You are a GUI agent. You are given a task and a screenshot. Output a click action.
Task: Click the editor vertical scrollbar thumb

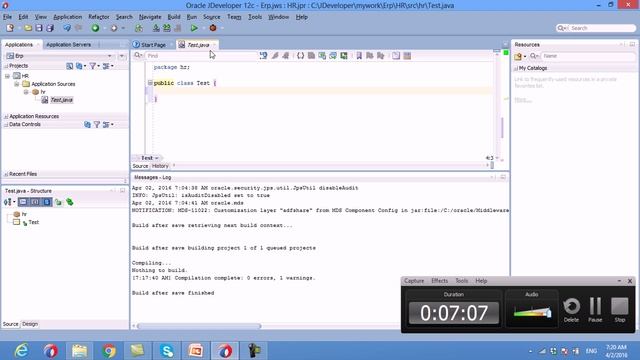[x=502, y=128]
